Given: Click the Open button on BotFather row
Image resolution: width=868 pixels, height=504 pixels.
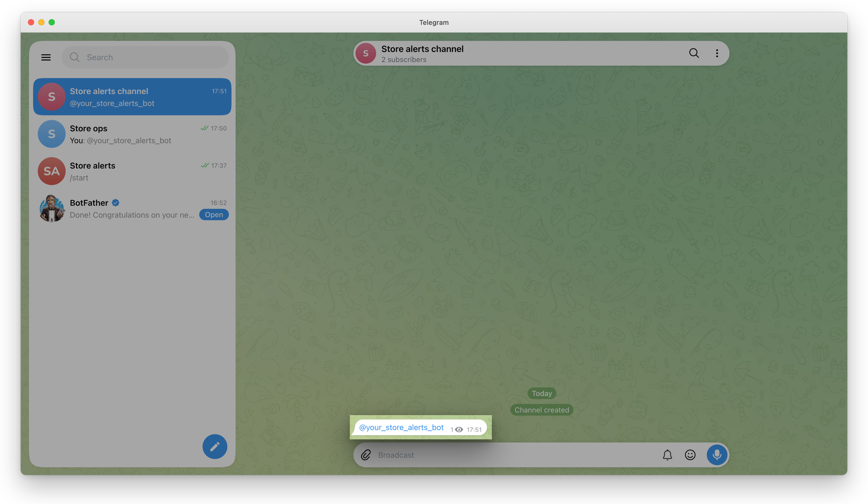Looking at the screenshot, I should coord(214,214).
